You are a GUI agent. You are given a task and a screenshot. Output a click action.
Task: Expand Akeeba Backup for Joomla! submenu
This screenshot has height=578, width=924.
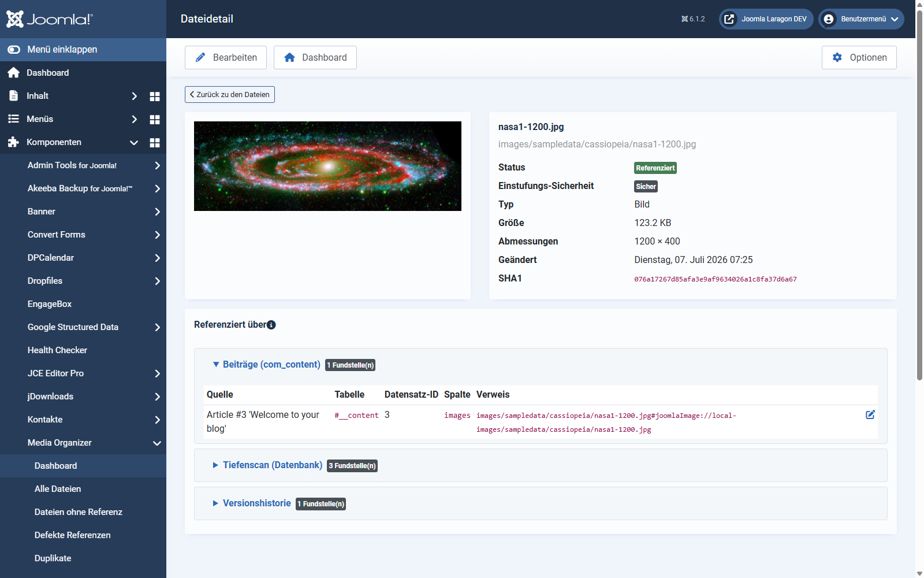(x=157, y=188)
